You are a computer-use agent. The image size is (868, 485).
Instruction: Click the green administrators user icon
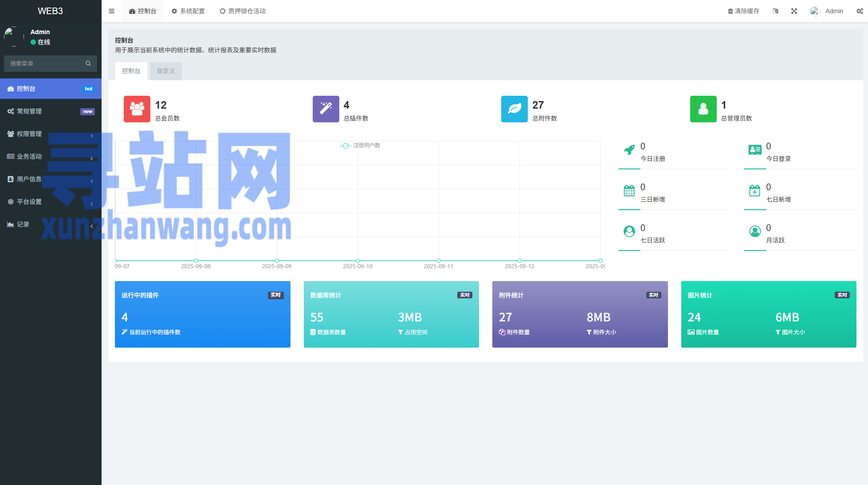pyautogui.click(x=703, y=109)
